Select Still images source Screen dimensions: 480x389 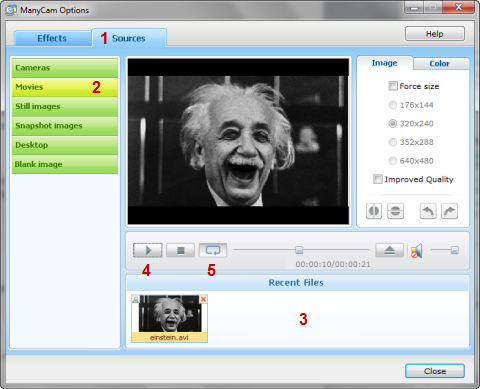coord(65,106)
